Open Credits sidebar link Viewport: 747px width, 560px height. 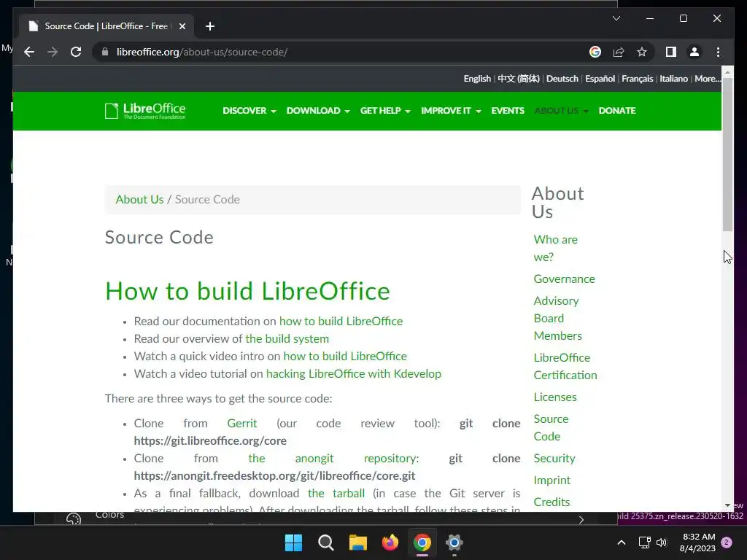(x=551, y=502)
